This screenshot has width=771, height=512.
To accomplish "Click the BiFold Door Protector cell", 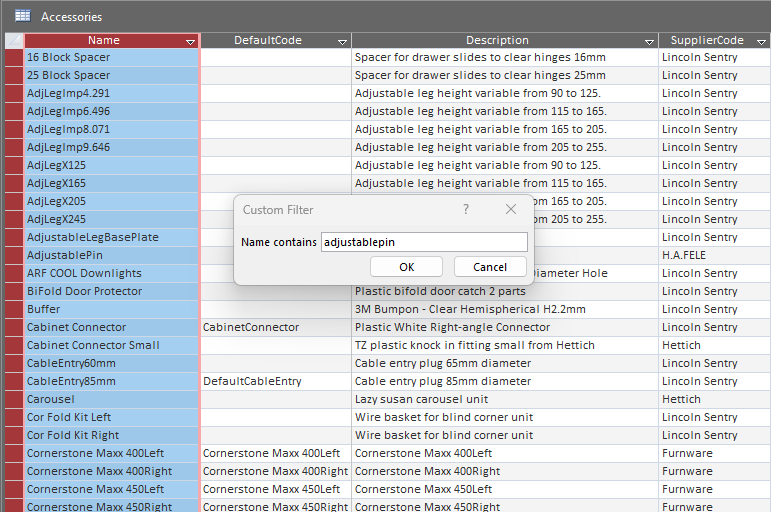I will coord(111,291).
